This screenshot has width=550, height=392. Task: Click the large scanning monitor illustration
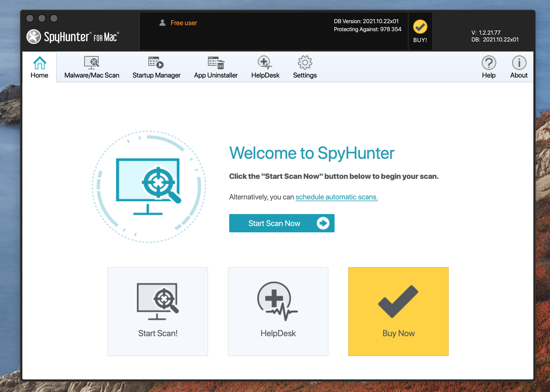[149, 187]
